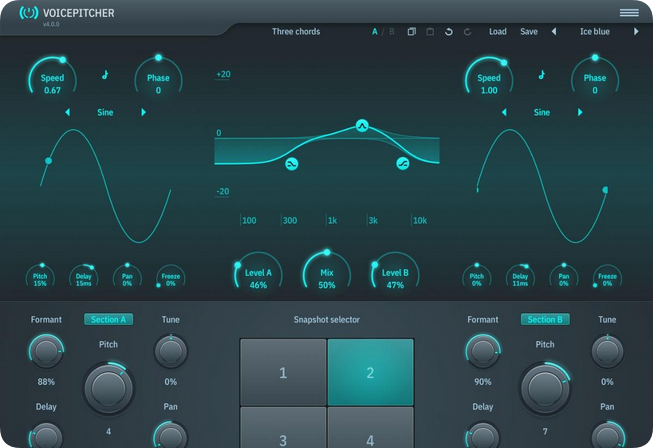Image resolution: width=653 pixels, height=448 pixels.
Task: Click Section B Pitch large knob
Action: (x=545, y=388)
